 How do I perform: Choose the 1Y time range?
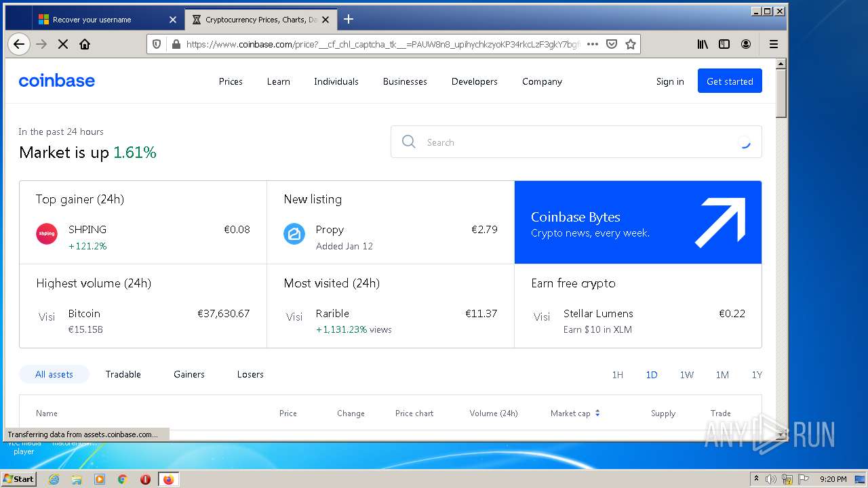point(757,375)
